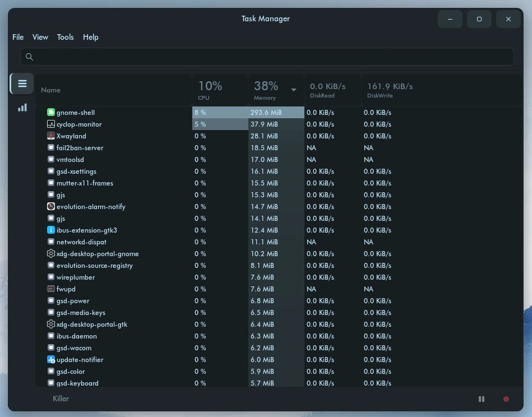Click the ibus-daemon process icon
532x417 pixels.
click(x=51, y=336)
